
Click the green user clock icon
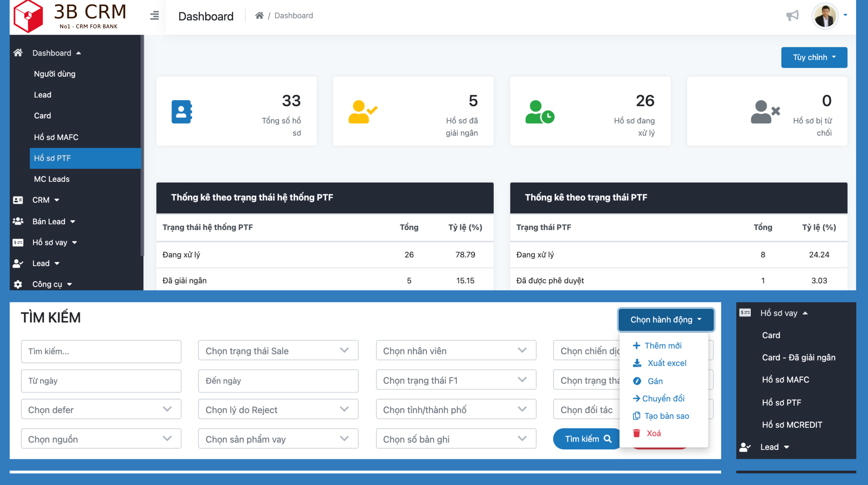[x=539, y=112]
